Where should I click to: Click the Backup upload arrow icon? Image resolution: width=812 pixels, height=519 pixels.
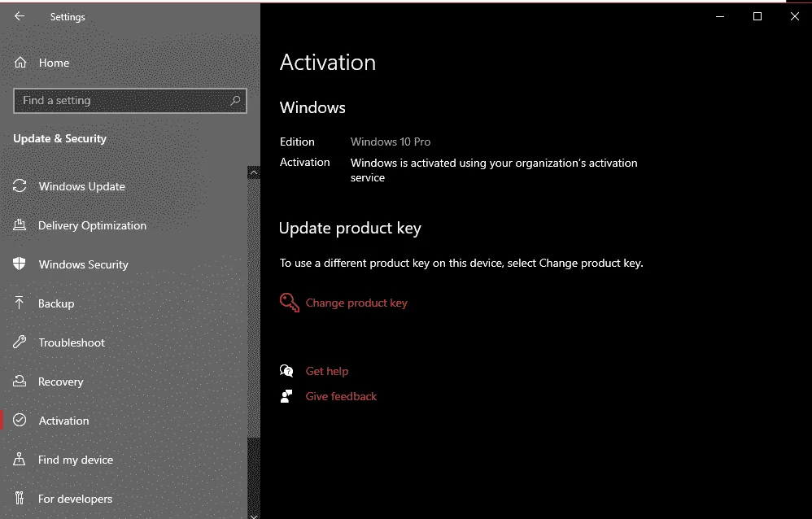pos(20,303)
